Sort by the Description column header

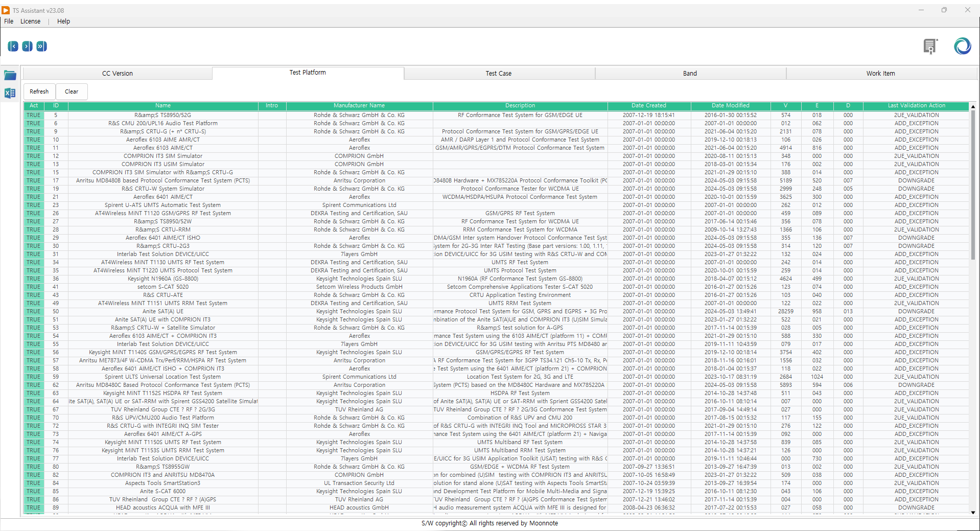click(x=520, y=106)
